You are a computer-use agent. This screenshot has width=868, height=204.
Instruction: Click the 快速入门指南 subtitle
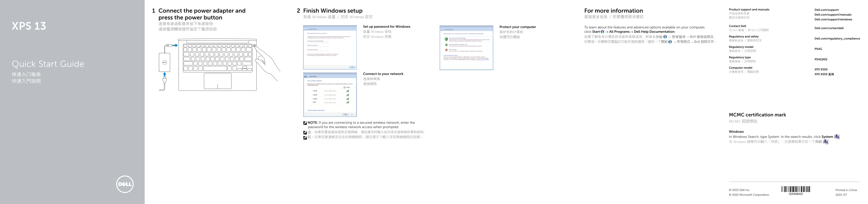pyautogui.click(x=26, y=74)
